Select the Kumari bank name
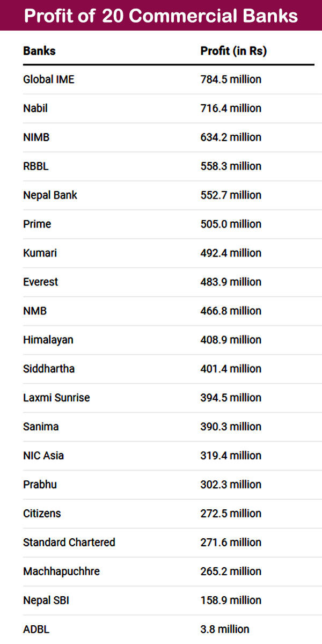 40,253
